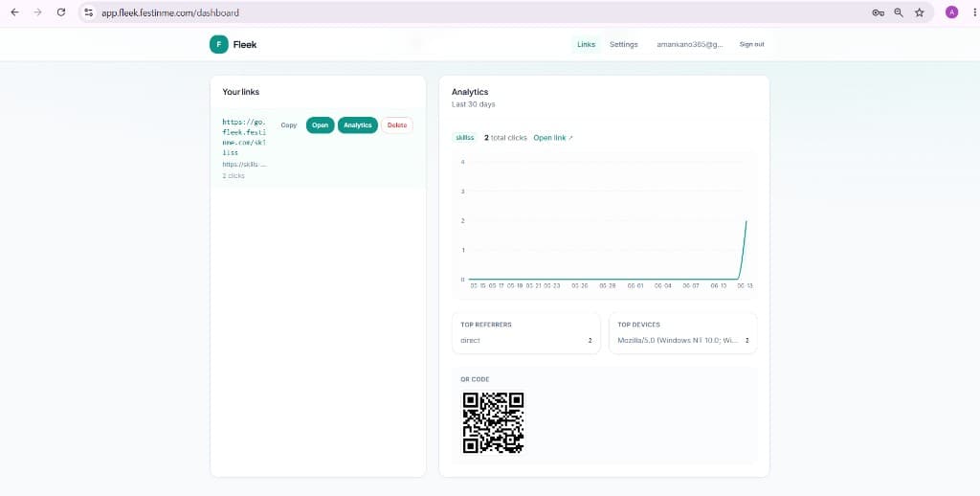980x496 pixels.
Task: Click the '2 total clicks' text
Action: click(505, 138)
